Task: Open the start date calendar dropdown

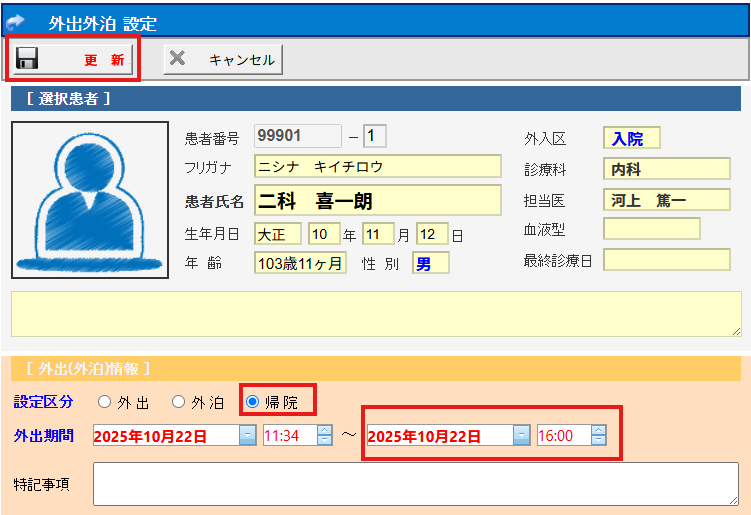Action: coord(247,435)
